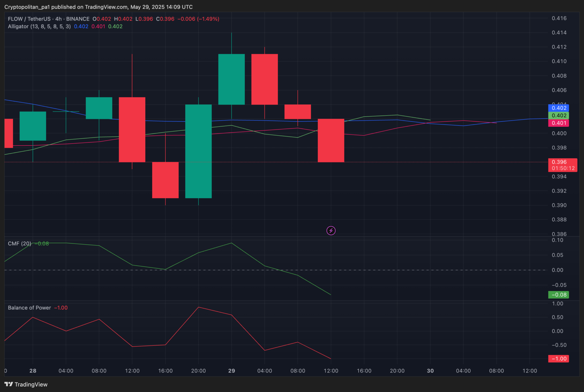Click the green candle at 08:00 on 28th
Screen dimensions: 584x392
pos(99,108)
